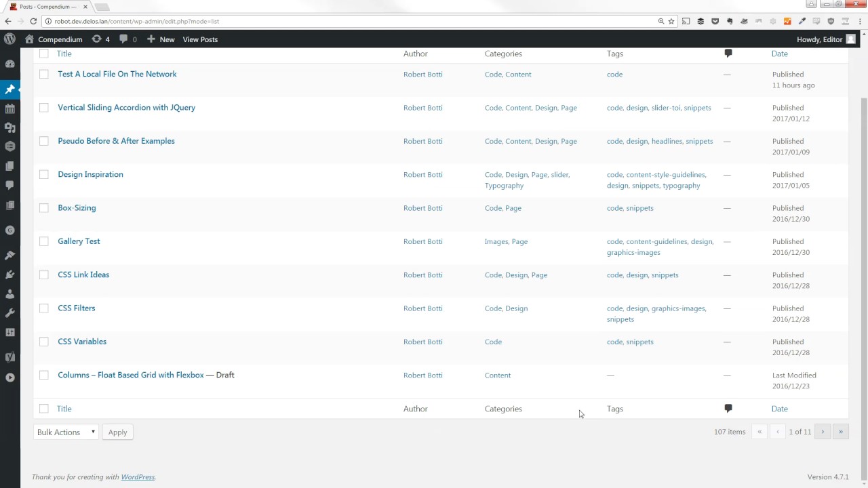Screen dimensions: 868x488
Task: Click the Evernote elephant extension icon
Action: (730, 21)
